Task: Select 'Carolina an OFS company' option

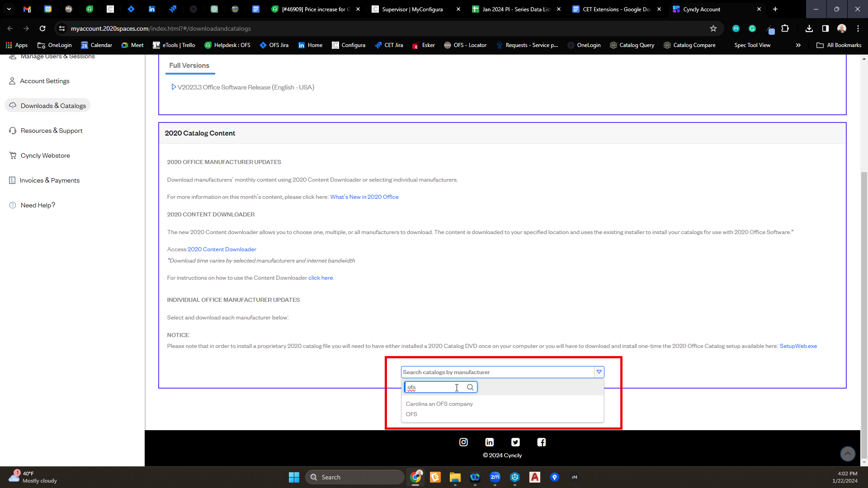Action: click(439, 404)
